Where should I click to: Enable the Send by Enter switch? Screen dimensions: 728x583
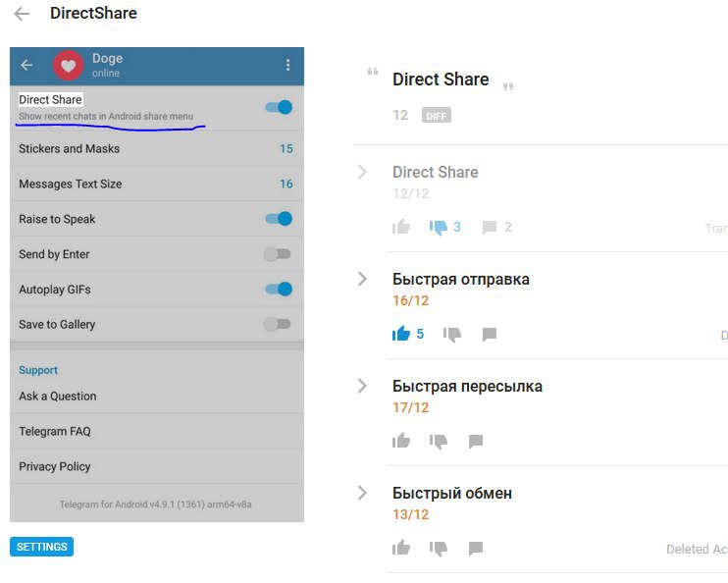(x=278, y=253)
